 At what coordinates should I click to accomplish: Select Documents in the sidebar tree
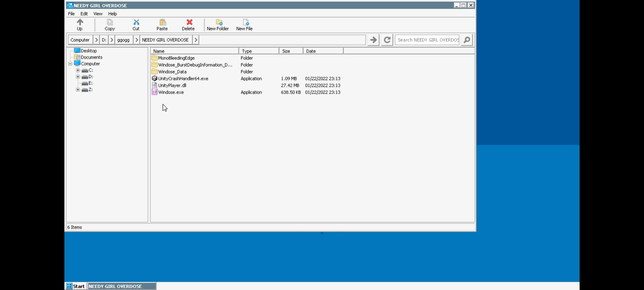(x=92, y=57)
